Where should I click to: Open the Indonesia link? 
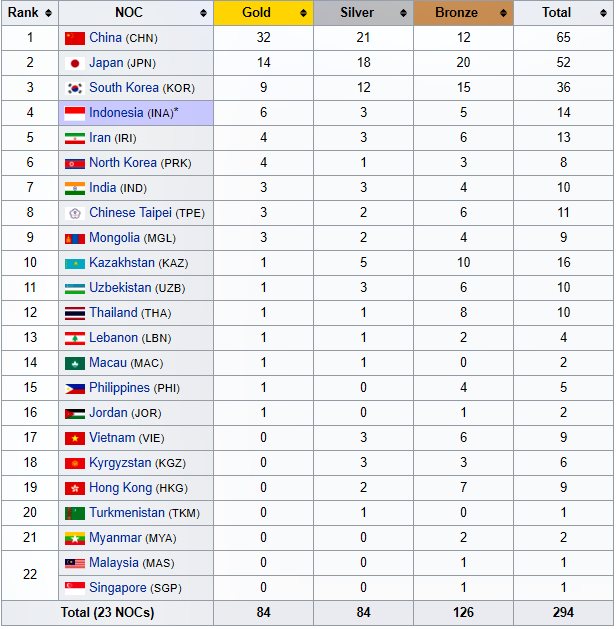[116, 113]
